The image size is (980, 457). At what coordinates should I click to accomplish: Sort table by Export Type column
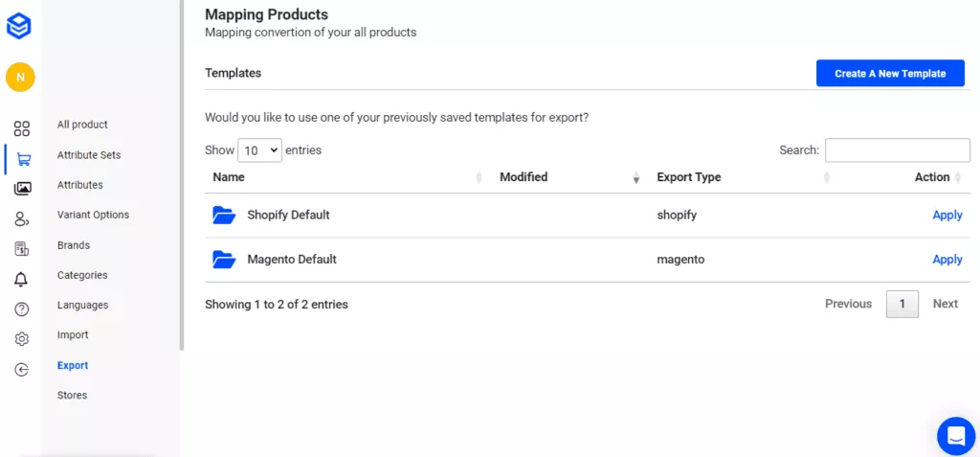[x=689, y=177]
